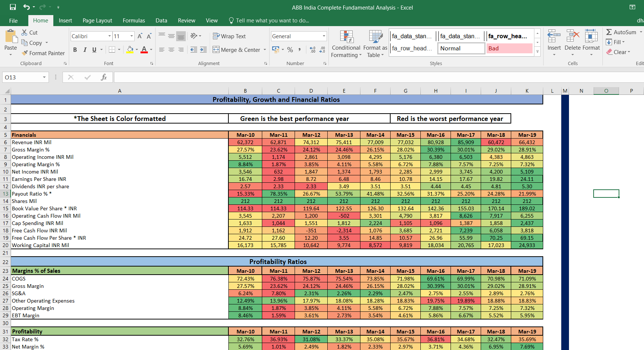
Task: Select the Normal cell style
Action: [x=461, y=48]
